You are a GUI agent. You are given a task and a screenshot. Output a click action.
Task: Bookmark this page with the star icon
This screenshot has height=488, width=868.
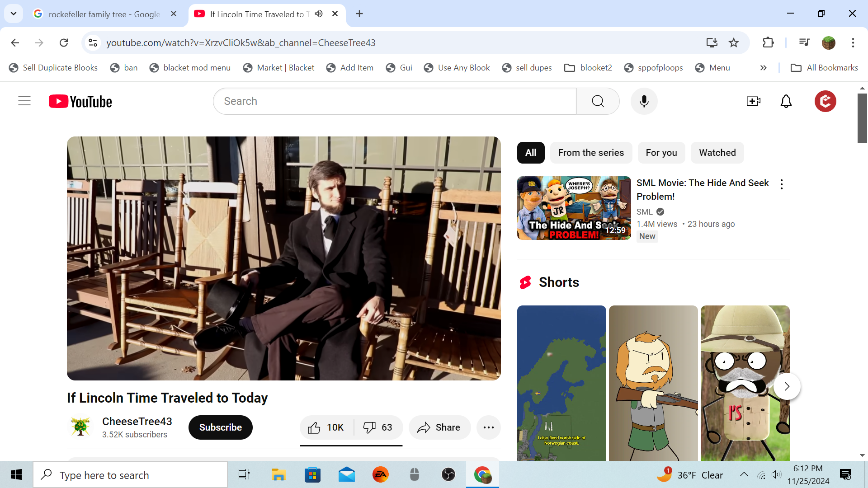(734, 42)
